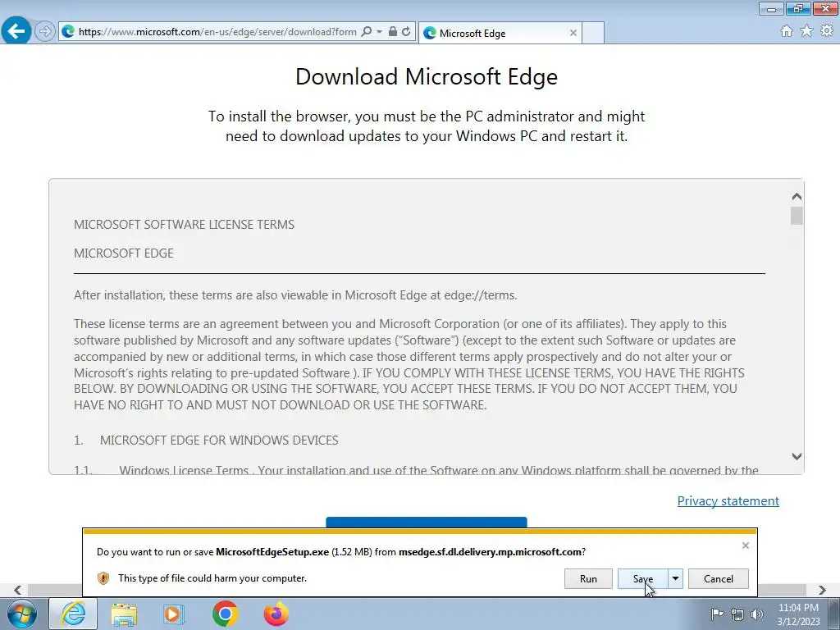The height and width of the screenshot is (630, 840).
Task: Click Internet Explorer taskbar icon
Action: (73, 614)
